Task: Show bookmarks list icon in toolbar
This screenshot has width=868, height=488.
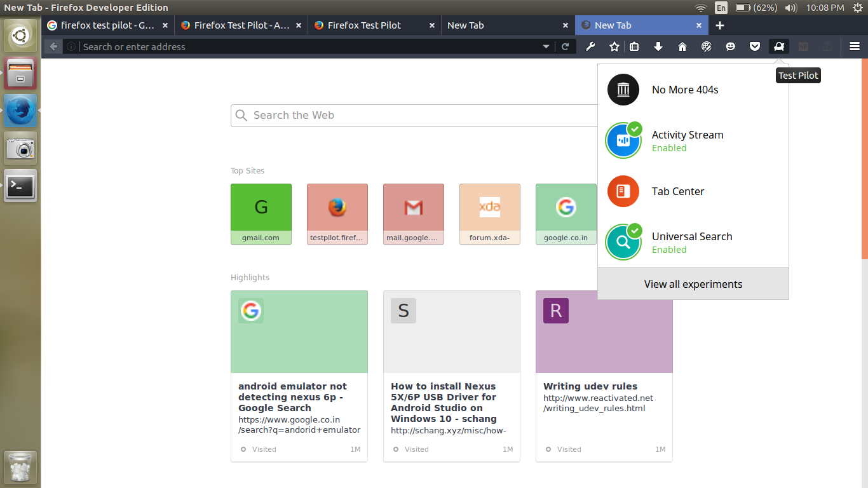Action: click(x=634, y=46)
